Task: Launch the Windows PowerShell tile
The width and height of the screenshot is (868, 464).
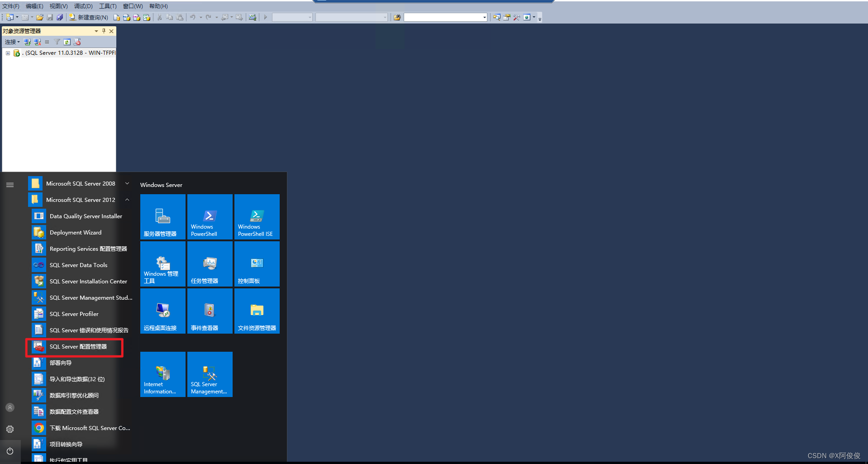Action: point(210,217)
